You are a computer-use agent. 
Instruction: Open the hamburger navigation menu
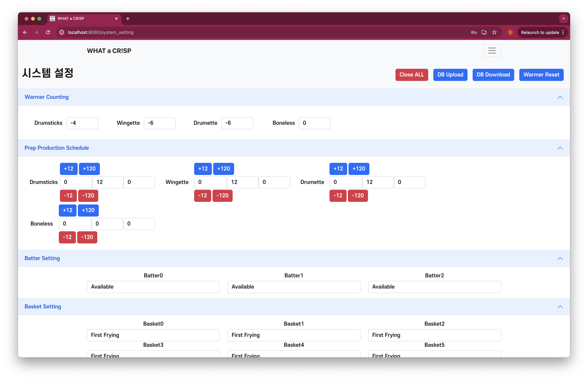(x=492, y=50)
